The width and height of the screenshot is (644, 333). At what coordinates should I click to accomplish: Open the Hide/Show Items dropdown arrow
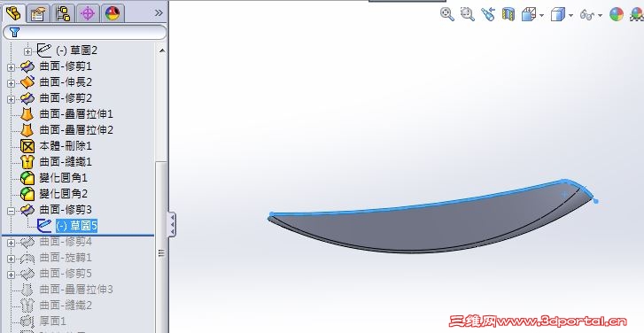pos(600,16)
